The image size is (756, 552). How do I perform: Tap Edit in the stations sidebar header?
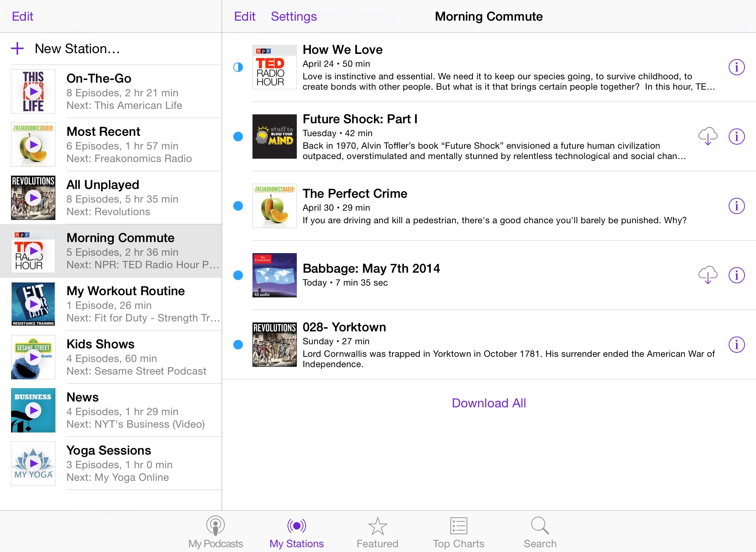coord(23,16)
